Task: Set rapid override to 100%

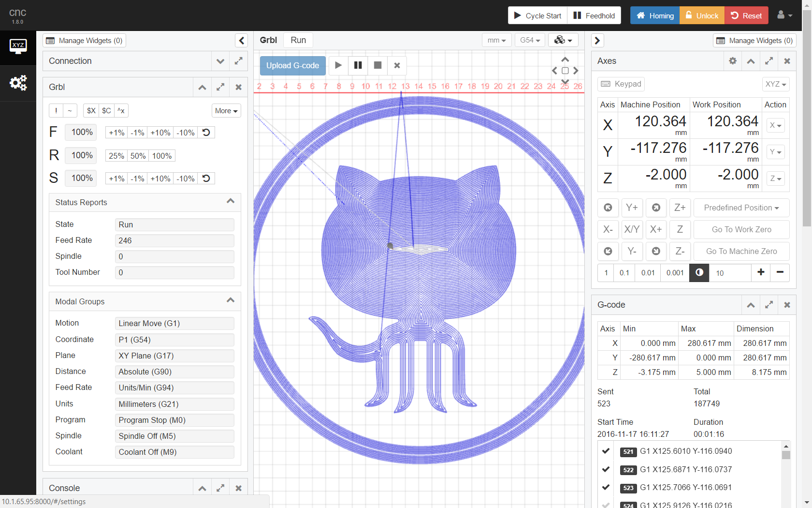Action: coord(162,156)
